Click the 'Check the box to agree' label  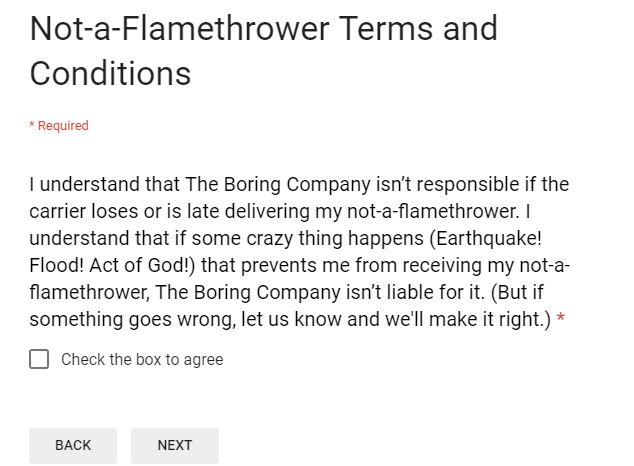(142, 359)
